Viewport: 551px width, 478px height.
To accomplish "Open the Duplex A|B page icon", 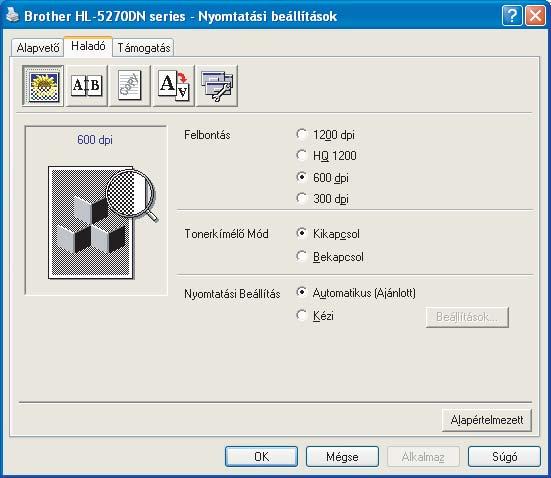I will (87, 86).
